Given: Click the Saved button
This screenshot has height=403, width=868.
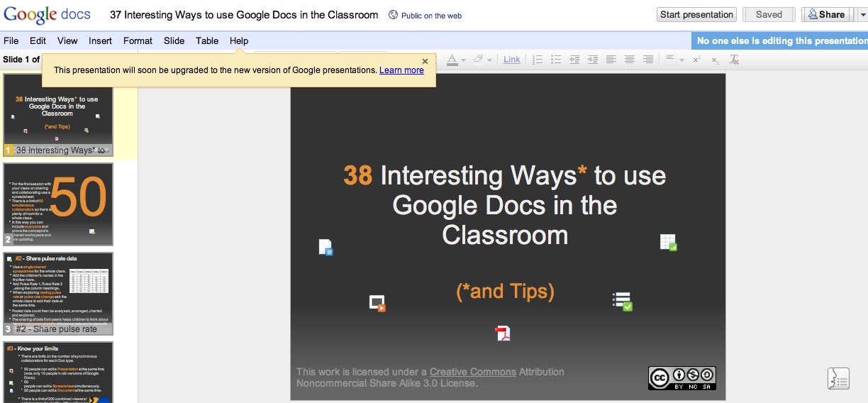Looking at the screenshot, I should (769, 14).
